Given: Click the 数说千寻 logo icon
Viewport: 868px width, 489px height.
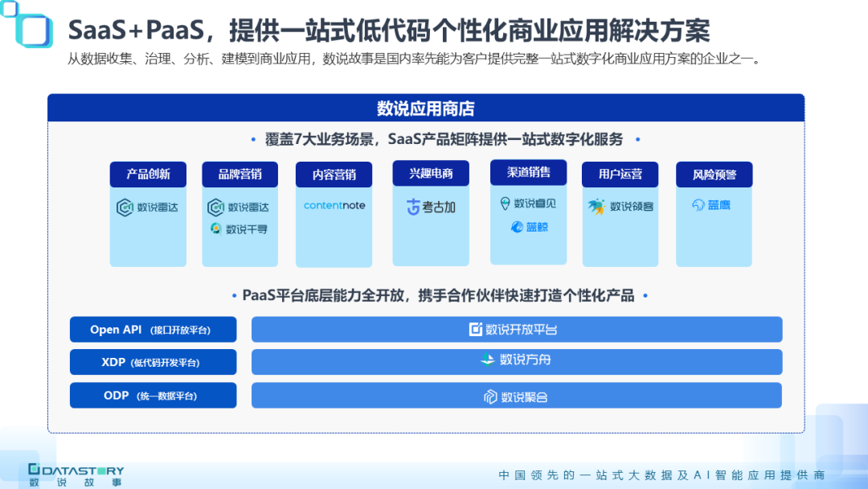Looking at the screenshot, I should (216, 228).
